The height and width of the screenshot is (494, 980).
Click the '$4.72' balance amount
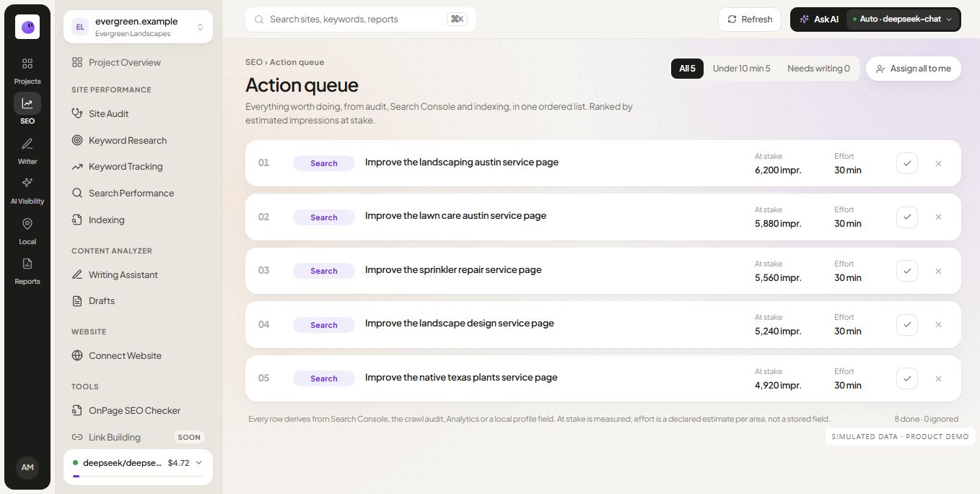pyautogui.click(x=178, y=462)
